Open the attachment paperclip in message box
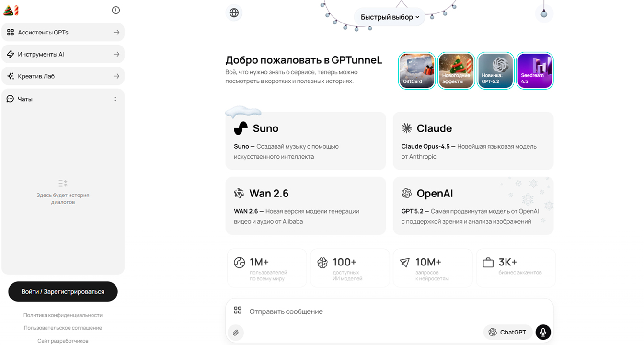This screenshot has height=345, width=644. point(236,333)
